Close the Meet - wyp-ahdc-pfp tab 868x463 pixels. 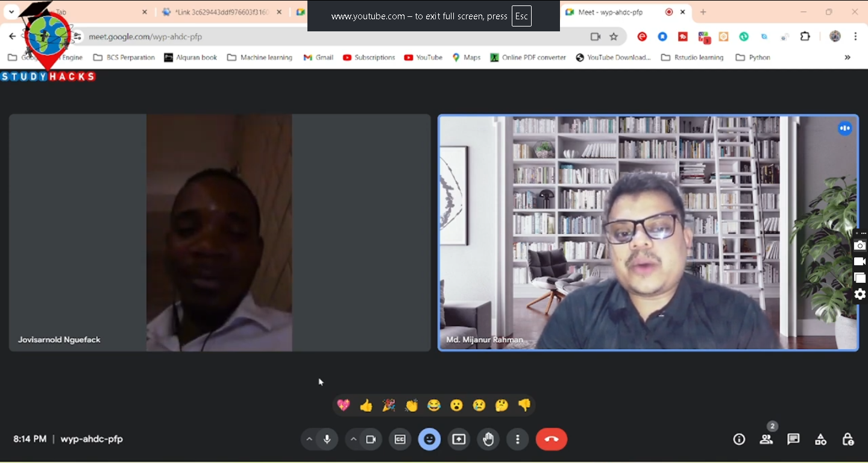(682, 12)
